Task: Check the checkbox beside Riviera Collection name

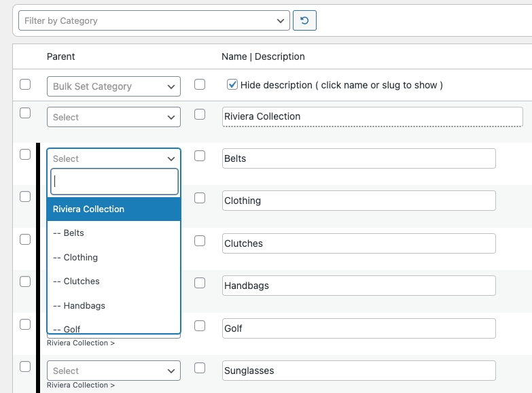Action: [200, 115]
